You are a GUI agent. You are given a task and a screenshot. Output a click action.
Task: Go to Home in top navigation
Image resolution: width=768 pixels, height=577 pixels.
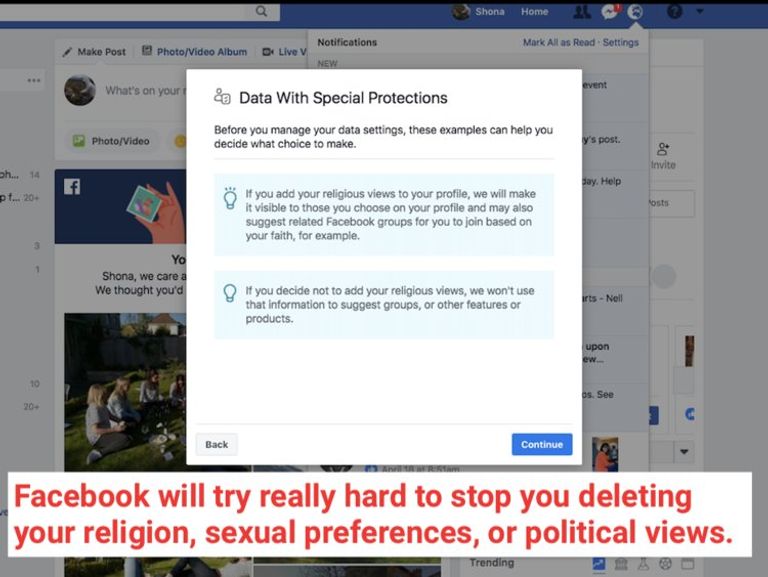(x=534, y=12)
